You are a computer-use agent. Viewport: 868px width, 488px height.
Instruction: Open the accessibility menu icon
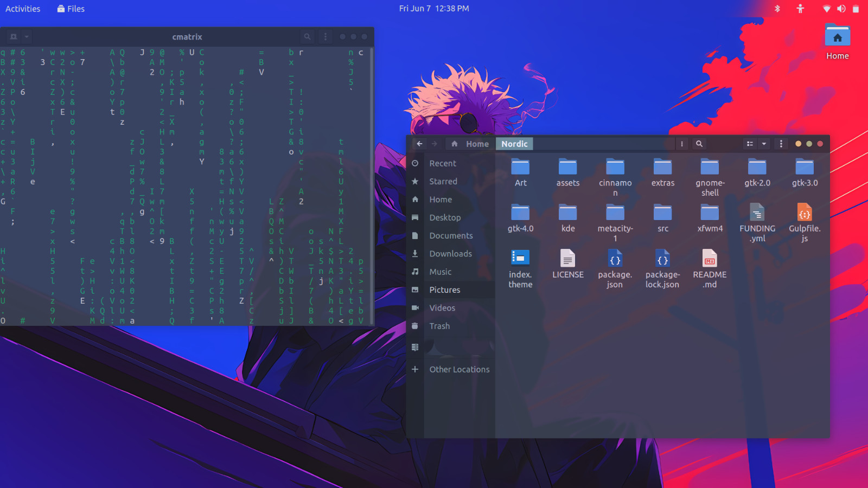tap(800, 9)
